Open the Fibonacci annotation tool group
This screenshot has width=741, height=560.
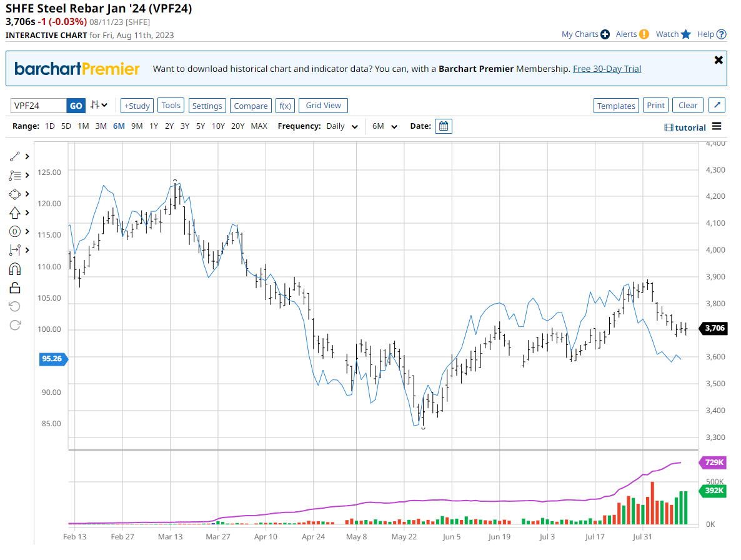click(x=15, y=175)
